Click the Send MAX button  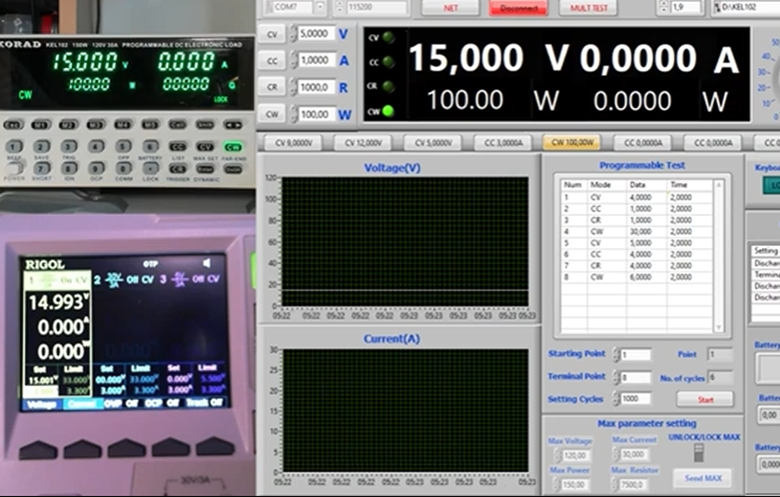tap(701, 479)
